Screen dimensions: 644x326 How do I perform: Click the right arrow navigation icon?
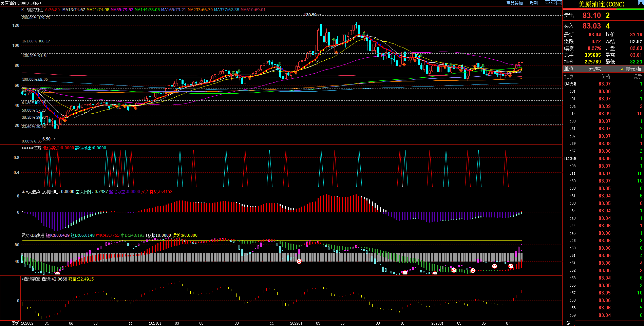(553, 3)
